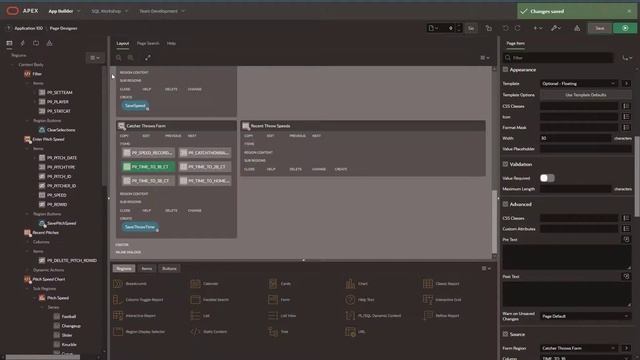Collapse the Appearance property group

coord(505,70)
